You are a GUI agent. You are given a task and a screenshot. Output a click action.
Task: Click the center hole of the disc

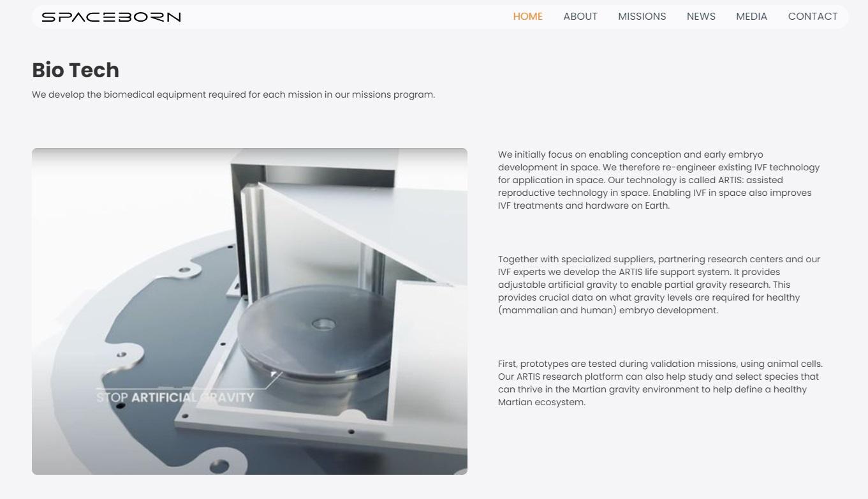(323, 324)
